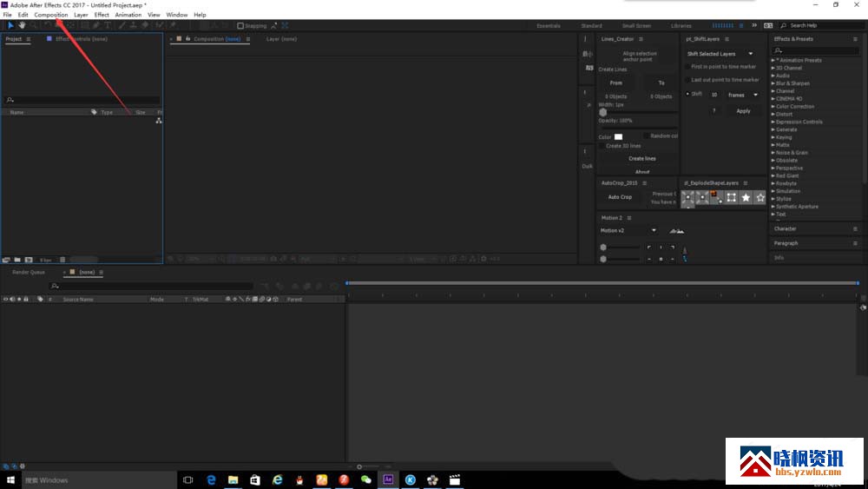
Task: Click the label tag icon in Project columns
Action: tap(94, 112)
